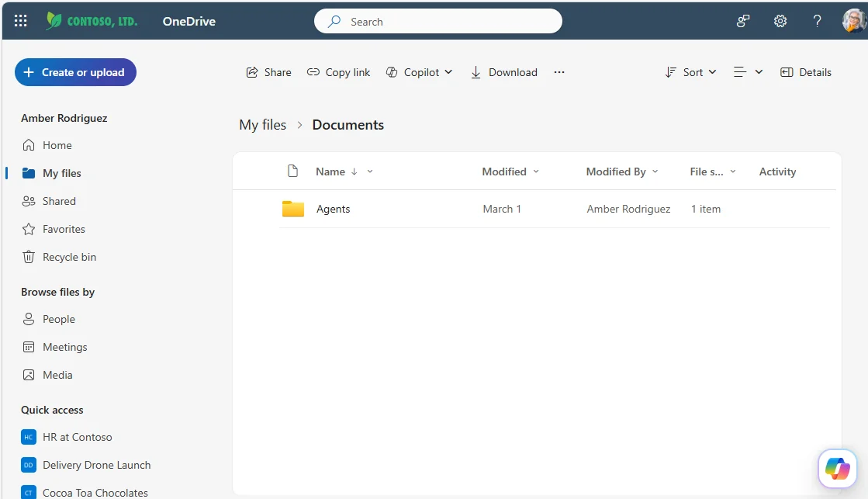Click the Favorites star icon
Viewport: 868px width, 499px height.
(29, 229)
